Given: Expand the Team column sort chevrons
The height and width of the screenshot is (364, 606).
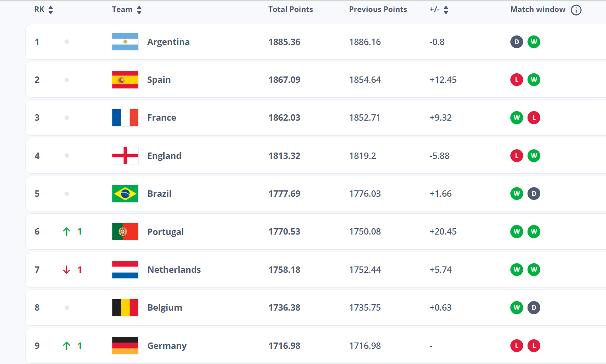Looking at the screenshot, I should [x=139, y=9].
